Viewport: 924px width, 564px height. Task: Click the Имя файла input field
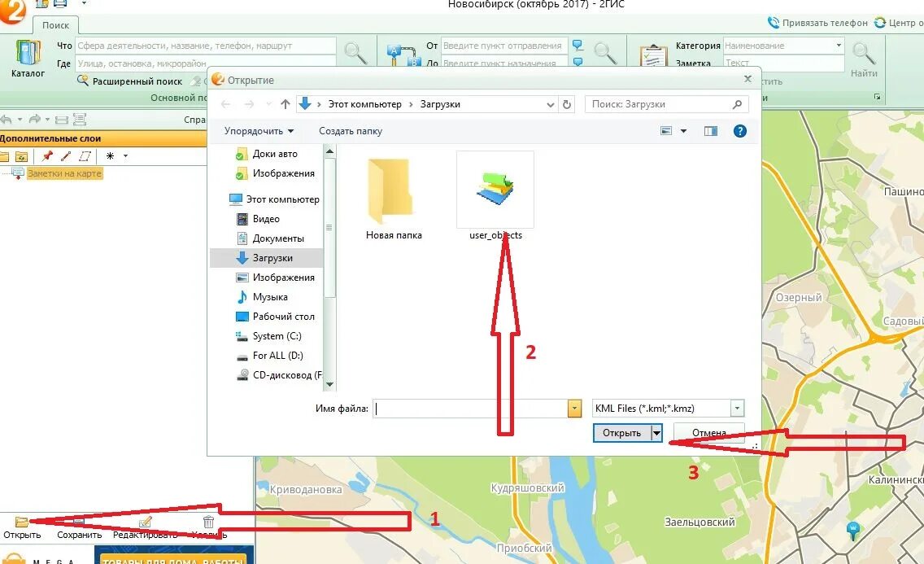pyautogui.click(x=470, y=409)
